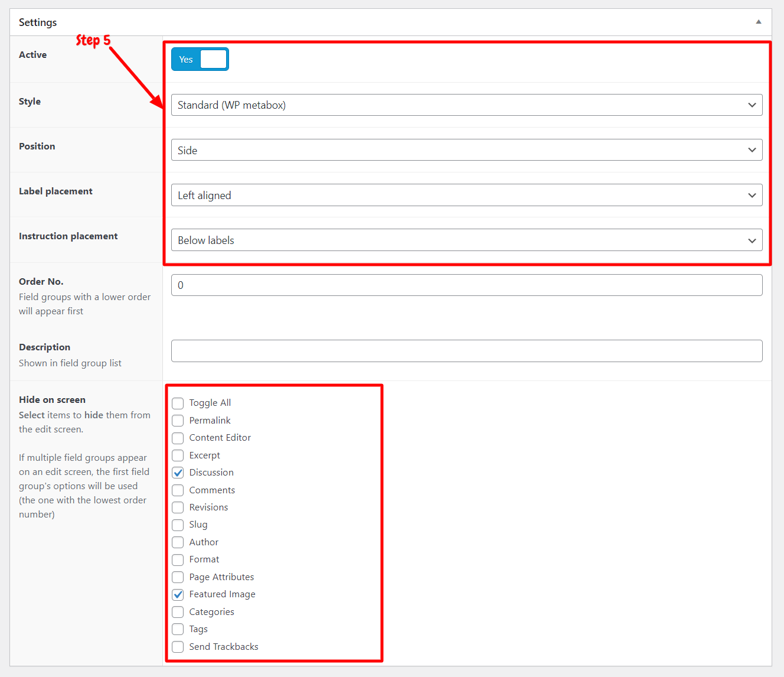Screen dimensions: 784x677
Task: Check the Page Attributes checkbox
Action: tap(178, 577)
